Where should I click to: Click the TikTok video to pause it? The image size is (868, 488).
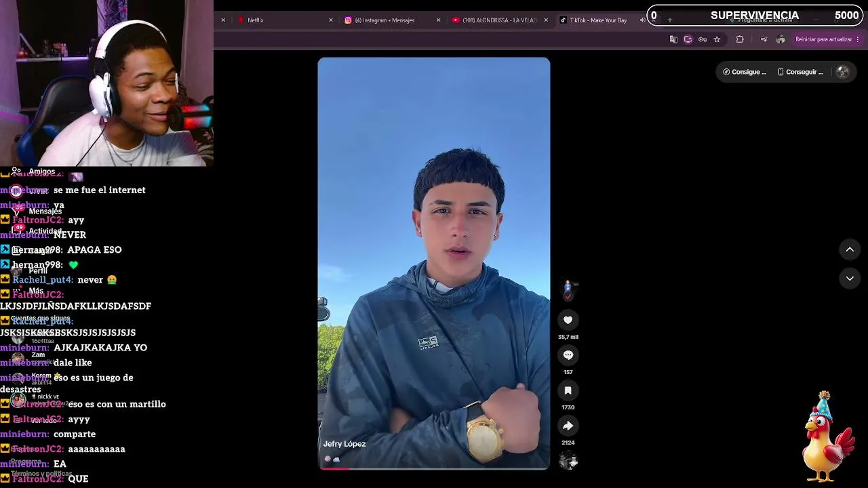[434, 263]
